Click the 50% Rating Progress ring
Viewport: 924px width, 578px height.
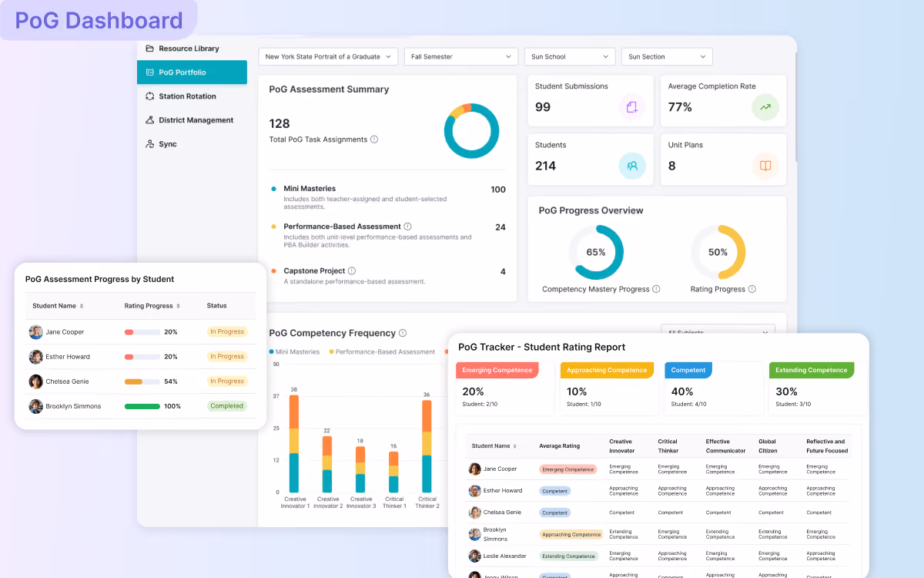point(718,252)
